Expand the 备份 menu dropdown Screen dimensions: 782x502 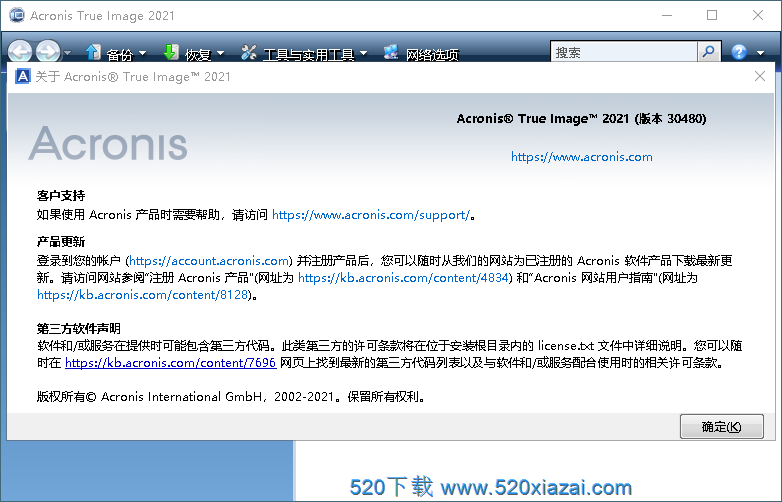point(143,53)
